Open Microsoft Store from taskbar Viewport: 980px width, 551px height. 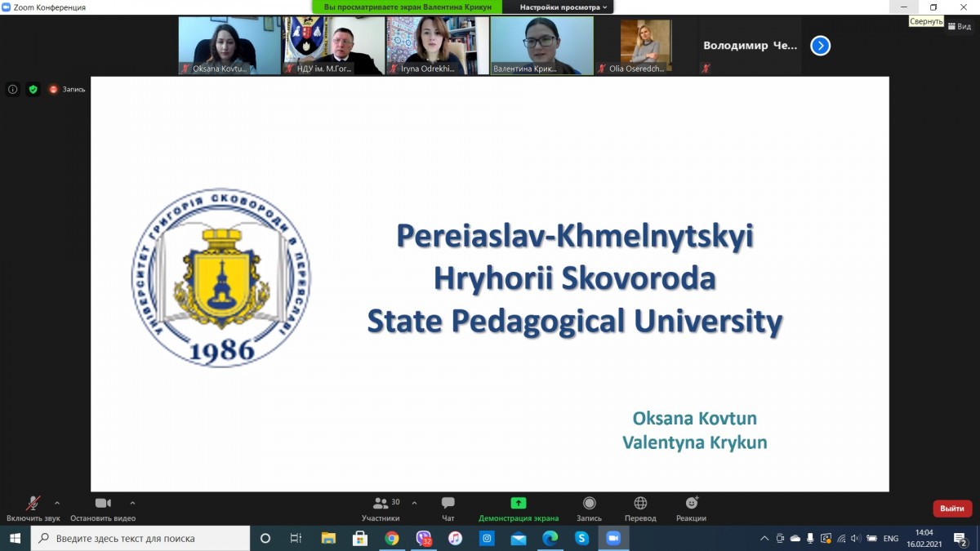point(359,538)
